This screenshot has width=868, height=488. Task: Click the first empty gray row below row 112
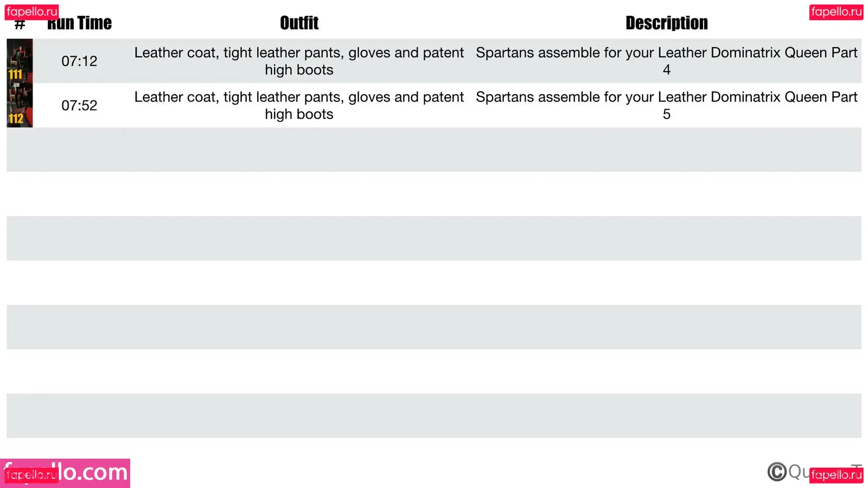434,150
